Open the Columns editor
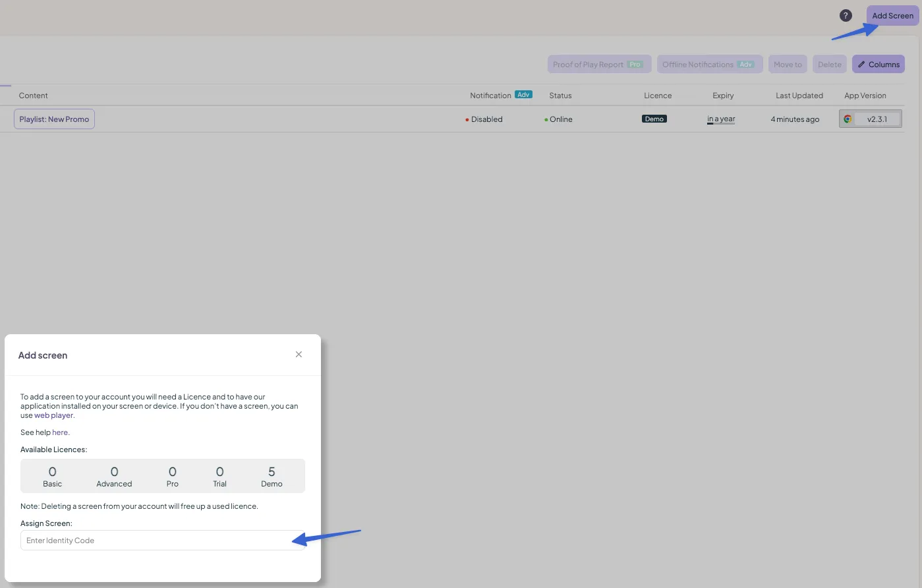The image size is (922, 588). point(879,65)
